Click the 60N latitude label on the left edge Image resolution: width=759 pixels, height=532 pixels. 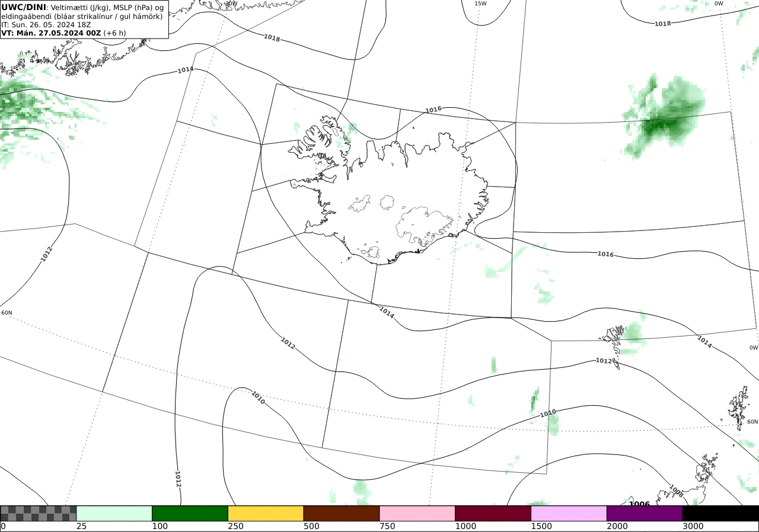(x=7, y=313)
